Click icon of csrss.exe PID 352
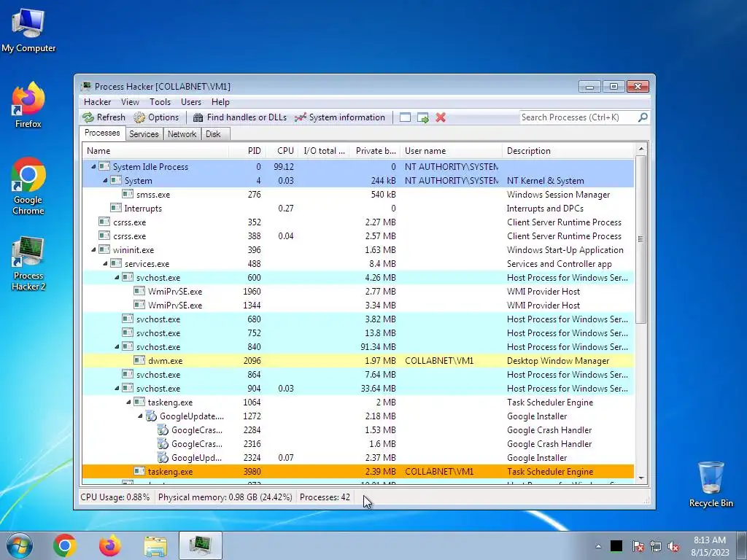 pos(104,222)
